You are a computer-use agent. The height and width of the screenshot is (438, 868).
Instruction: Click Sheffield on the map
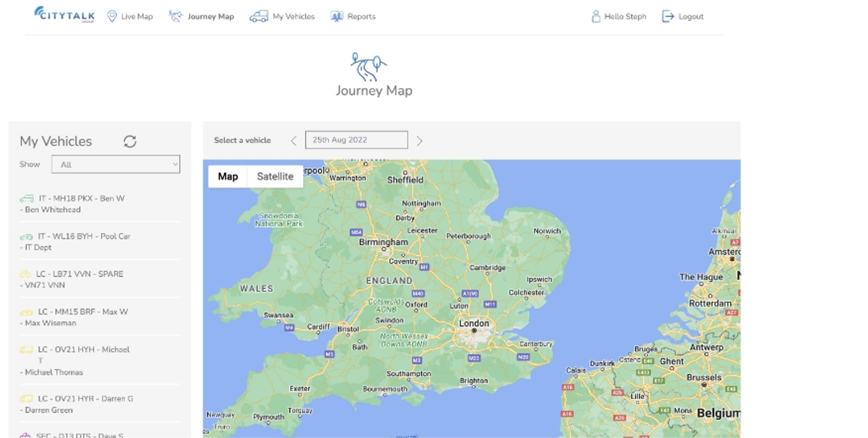click(x=405, y=180)
